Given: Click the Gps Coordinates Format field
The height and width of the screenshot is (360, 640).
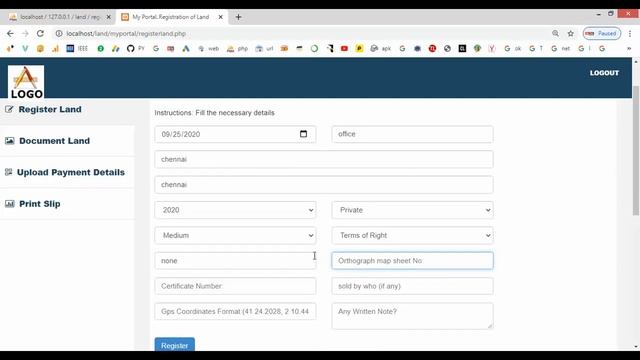Looking at the screenshot, I should pos(235,311).
